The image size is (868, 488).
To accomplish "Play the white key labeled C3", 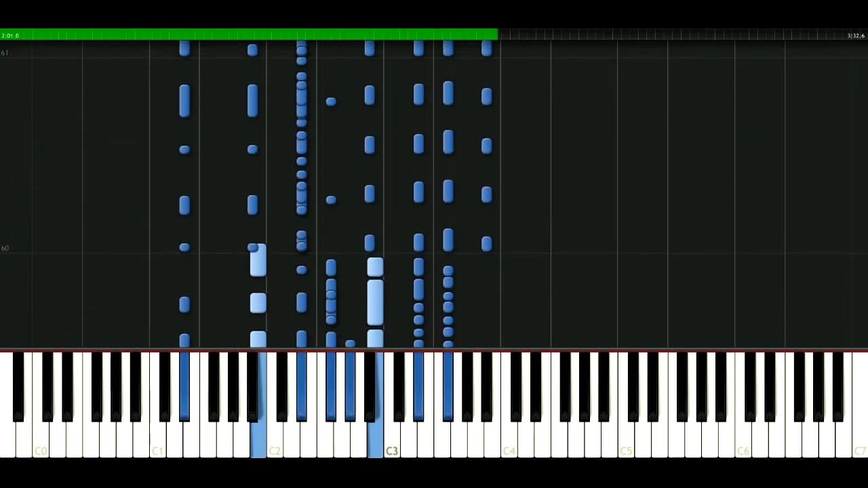I will (x=392, y=441).
